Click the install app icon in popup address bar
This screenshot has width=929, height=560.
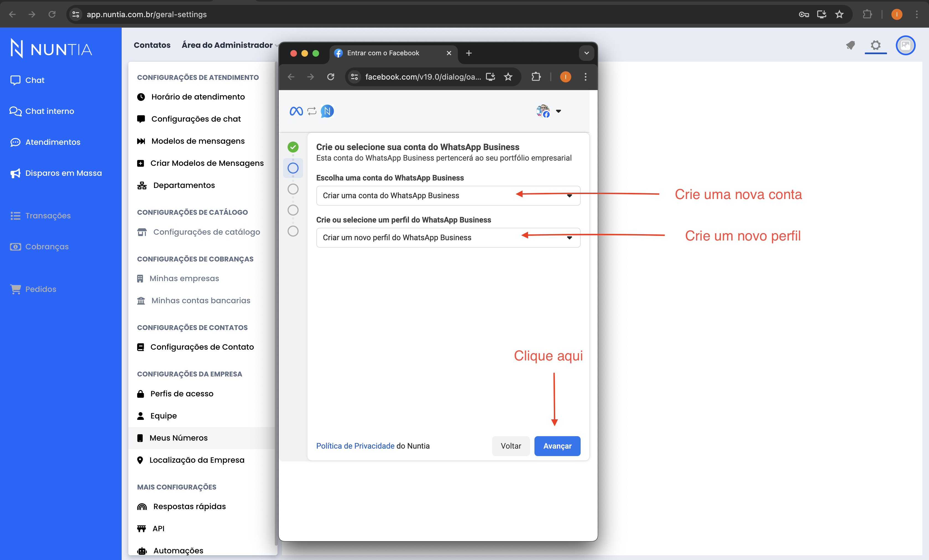pyautogui.click(x=490, y=77)
